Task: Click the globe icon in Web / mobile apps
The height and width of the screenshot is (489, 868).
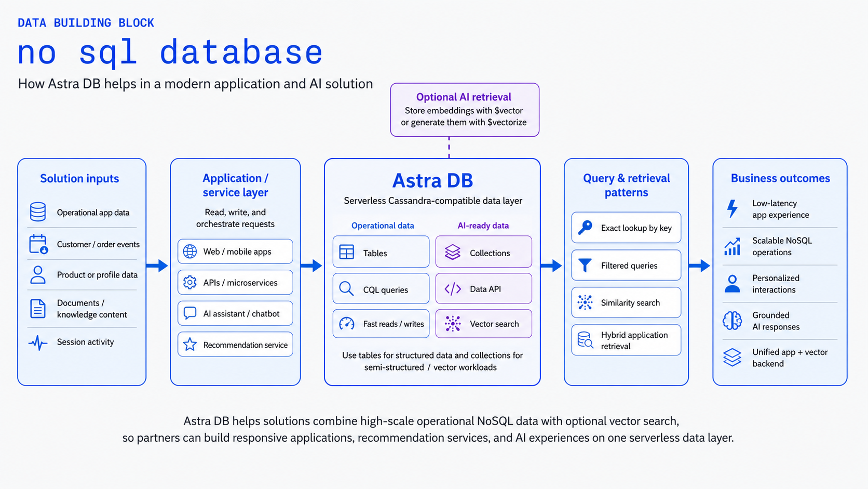Action: point(190,252)
